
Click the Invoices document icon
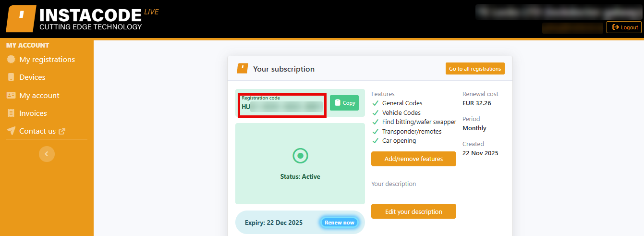11,113
